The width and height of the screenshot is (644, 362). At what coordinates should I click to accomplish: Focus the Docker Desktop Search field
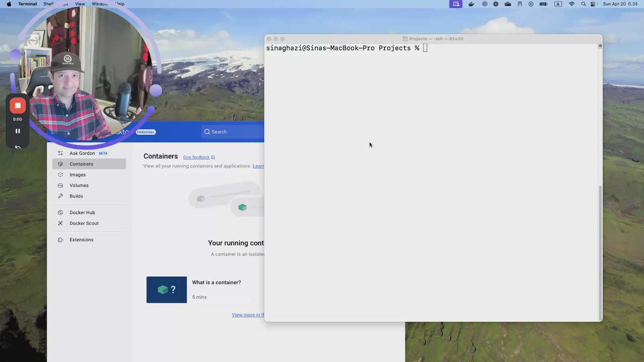(232, 132)
